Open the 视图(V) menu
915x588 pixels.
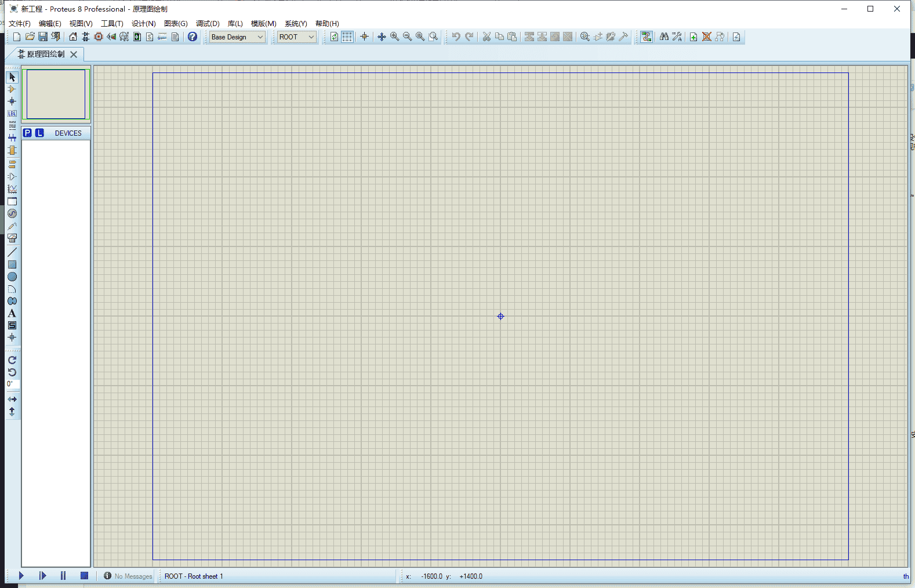click(81, 24)
